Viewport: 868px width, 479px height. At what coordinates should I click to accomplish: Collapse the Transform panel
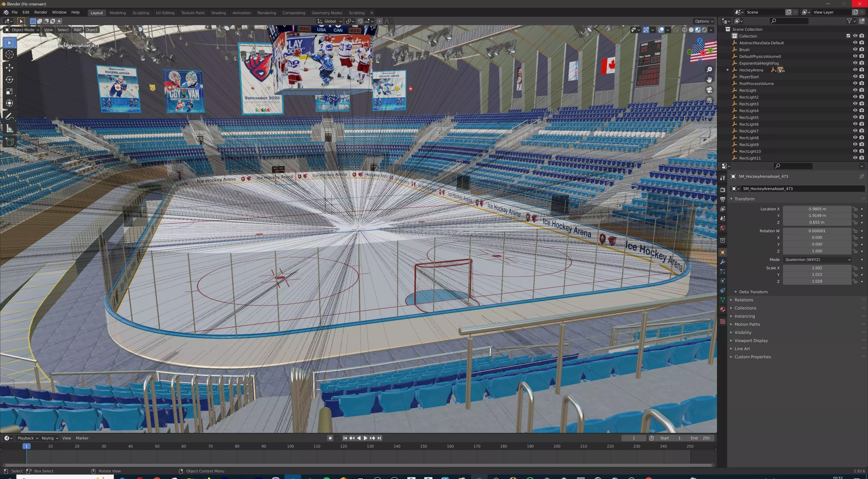click(744, 199)
